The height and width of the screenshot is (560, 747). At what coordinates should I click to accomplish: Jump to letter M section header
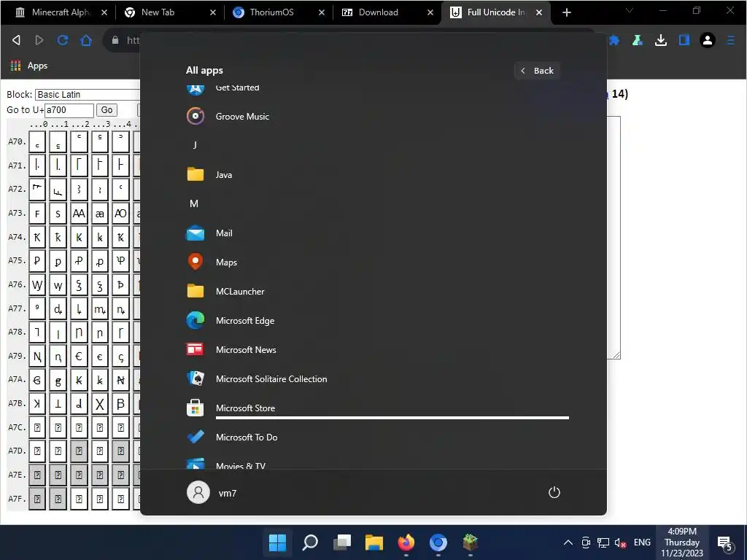coord(194,204)
